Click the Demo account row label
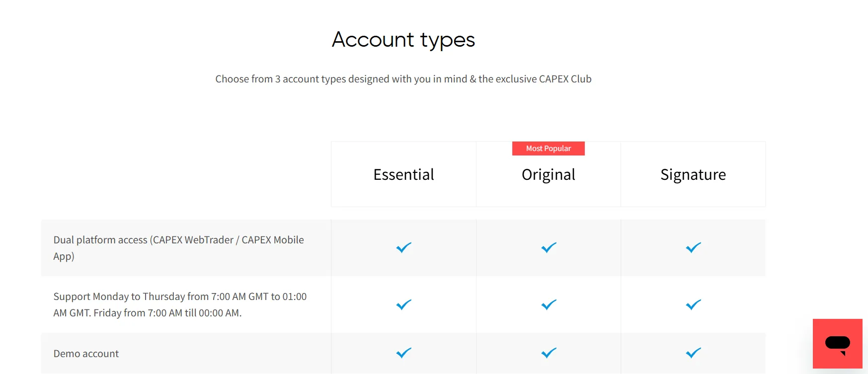This screenshot has width=868, height=374. point(86,354)
